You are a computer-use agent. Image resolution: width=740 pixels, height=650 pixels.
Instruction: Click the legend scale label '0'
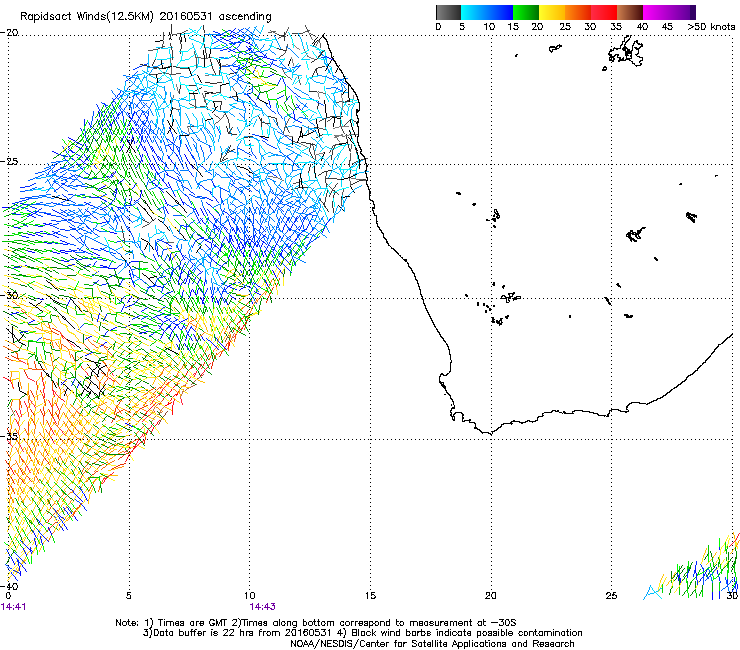tap(438, 27)
